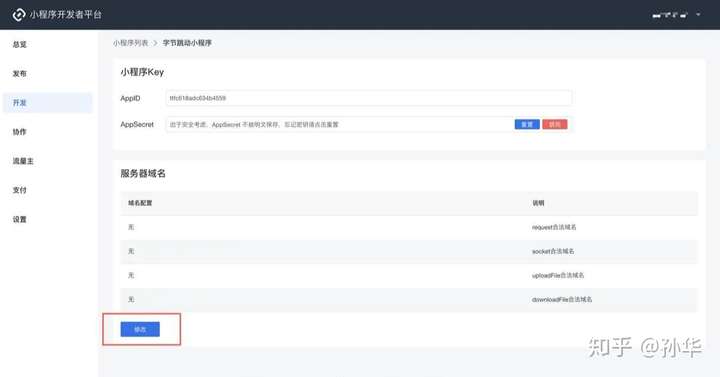
Task: Click the account name in the header
Action: tap(670, 15)
